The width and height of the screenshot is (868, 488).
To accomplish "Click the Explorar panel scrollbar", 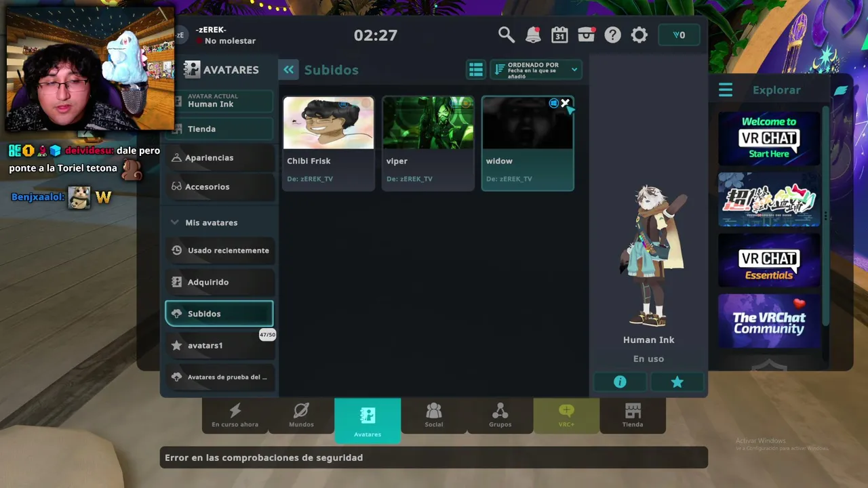I will 825,216.
